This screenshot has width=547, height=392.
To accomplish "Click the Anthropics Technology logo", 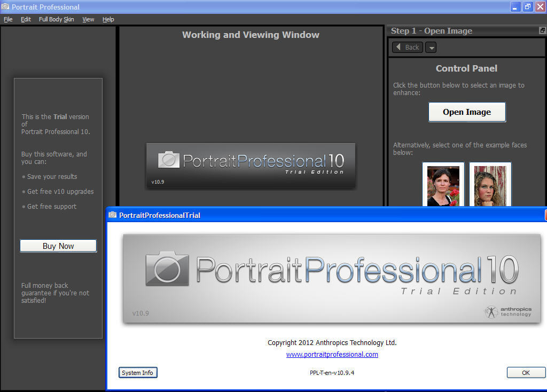I will (x=508, y=311).
